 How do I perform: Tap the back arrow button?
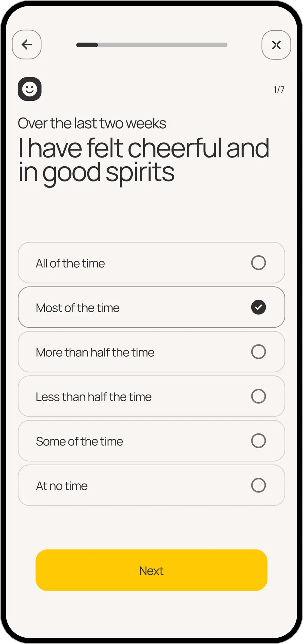(27, 45)
